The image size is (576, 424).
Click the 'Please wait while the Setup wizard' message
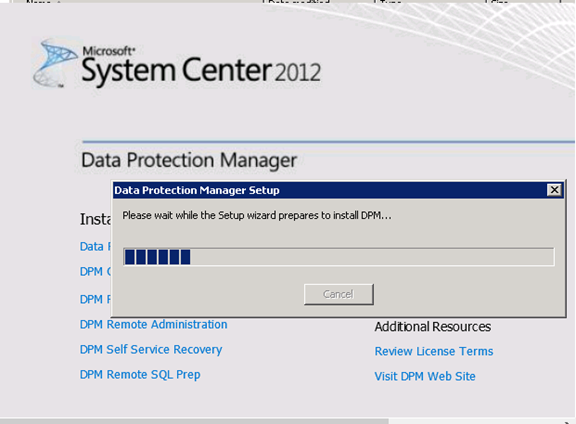[257, 215]
